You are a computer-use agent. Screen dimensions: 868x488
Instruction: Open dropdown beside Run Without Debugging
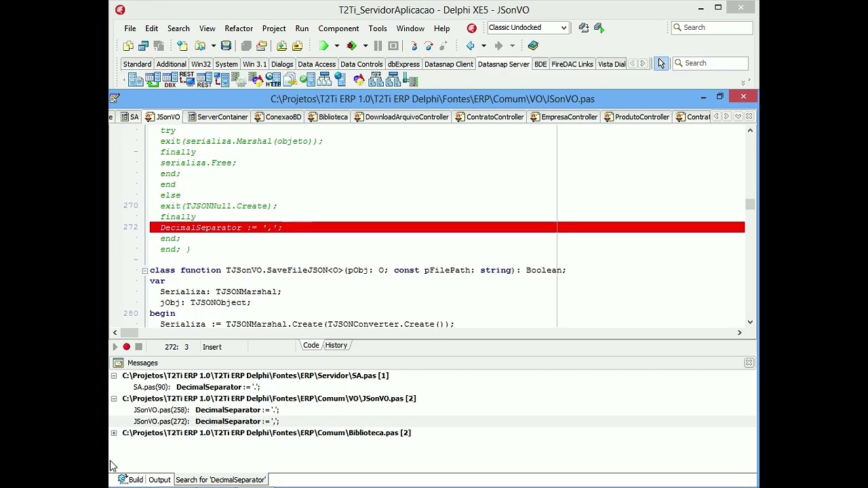365,45
